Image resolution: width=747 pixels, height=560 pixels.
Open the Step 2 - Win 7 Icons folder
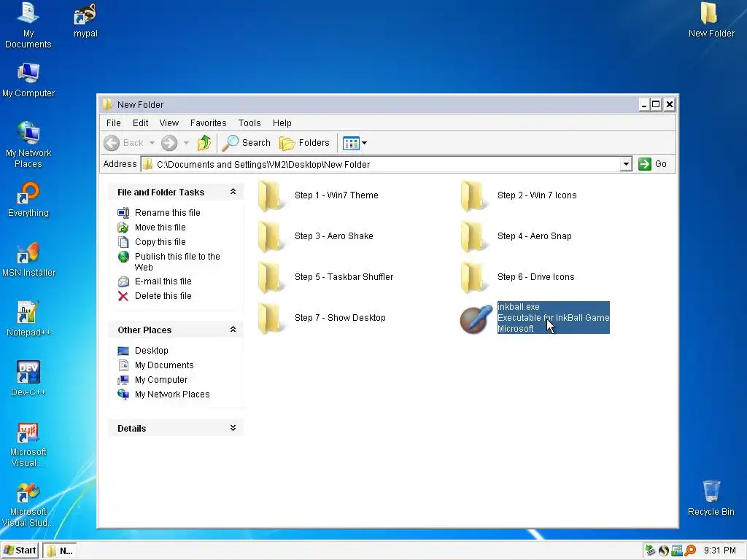pos(519,195)
